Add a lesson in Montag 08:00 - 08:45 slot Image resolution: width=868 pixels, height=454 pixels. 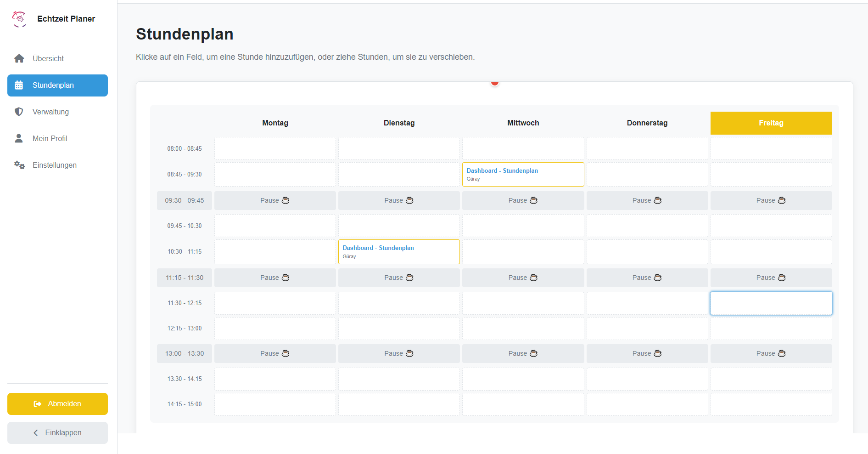(275, 148)
